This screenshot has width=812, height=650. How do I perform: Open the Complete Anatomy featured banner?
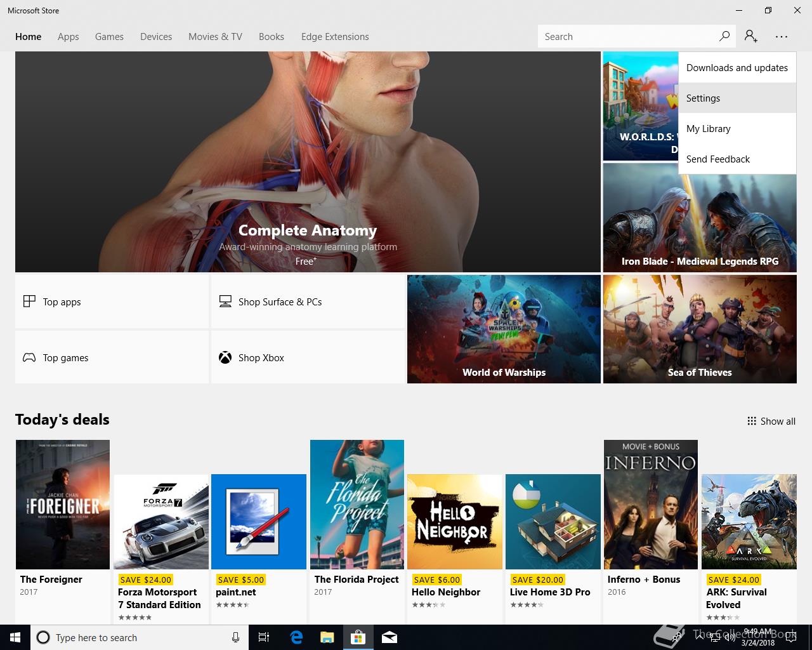click(308, 162)
